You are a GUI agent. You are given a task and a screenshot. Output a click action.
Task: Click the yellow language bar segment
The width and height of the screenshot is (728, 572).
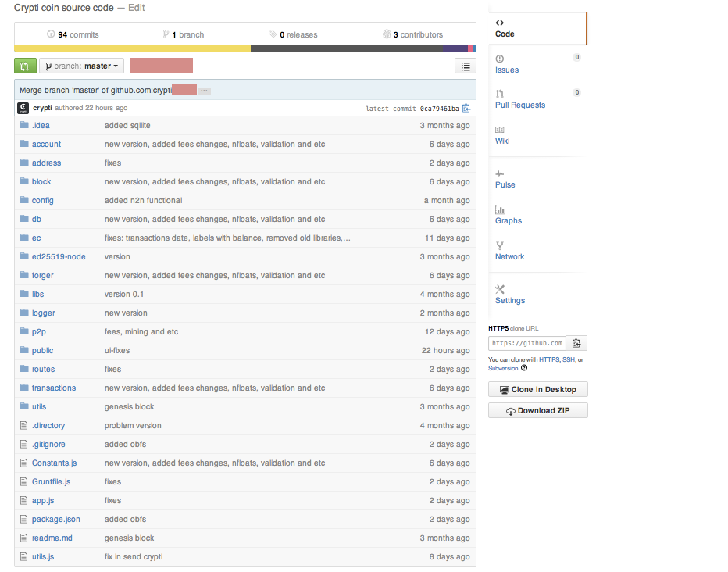[132, 48]
